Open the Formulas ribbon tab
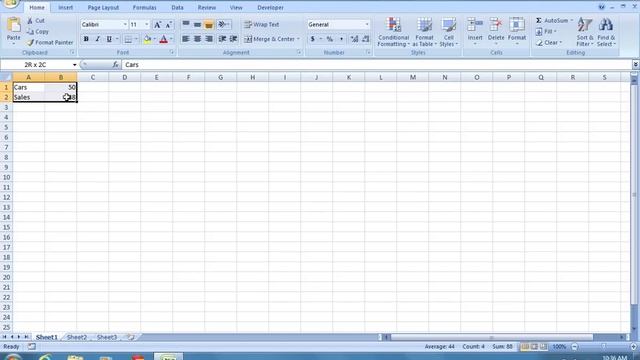Image resolution: width=640 pixels, height=360 pixels. [144, 7]
